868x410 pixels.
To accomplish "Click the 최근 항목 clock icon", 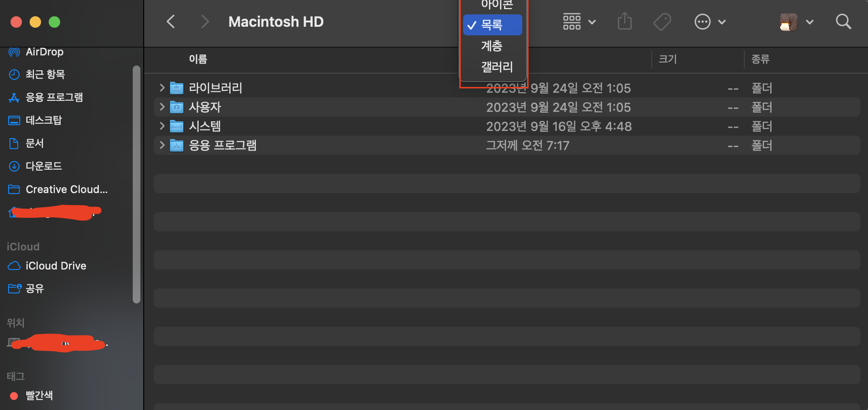I will click(x=14, y=74).
